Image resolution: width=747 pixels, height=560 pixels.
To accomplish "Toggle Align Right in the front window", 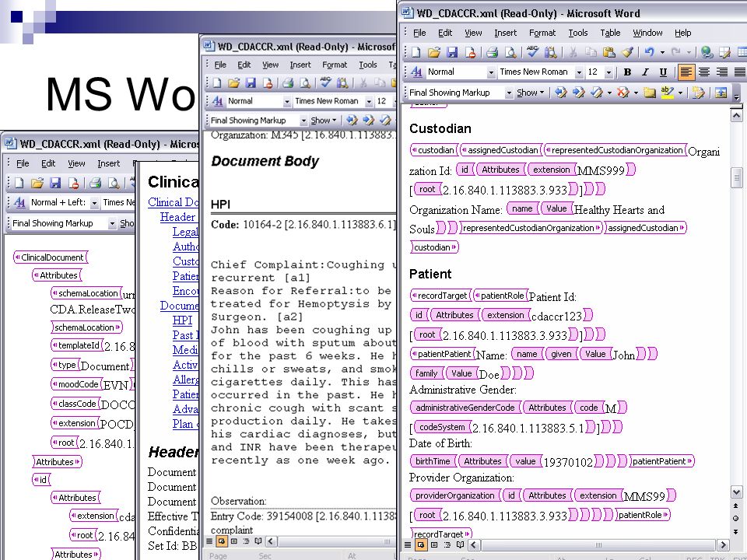I will pyautogui.click(x=722, y=72).
